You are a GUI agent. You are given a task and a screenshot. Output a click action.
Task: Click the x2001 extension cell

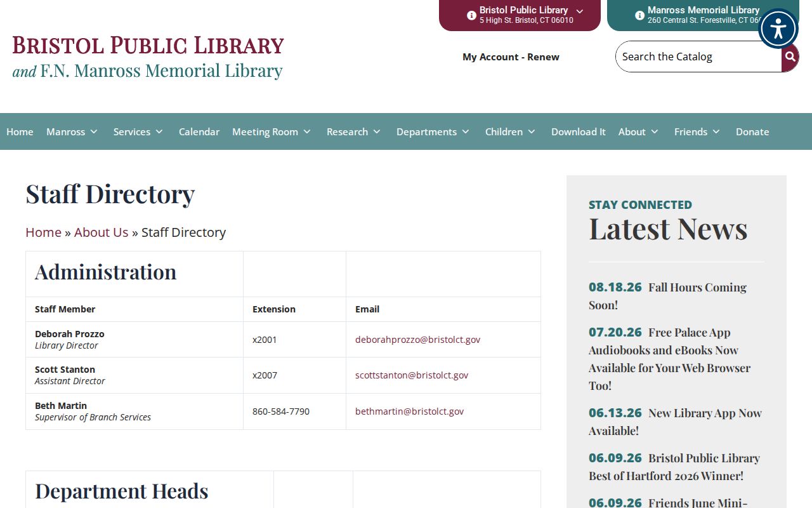pos(294,340)
